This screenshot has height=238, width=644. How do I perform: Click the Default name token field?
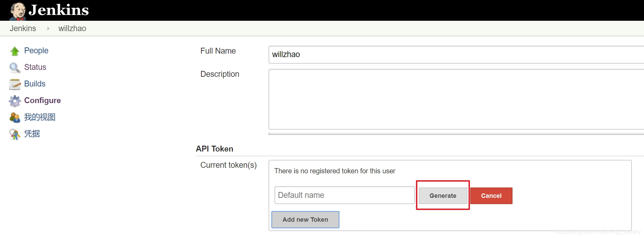344,195
